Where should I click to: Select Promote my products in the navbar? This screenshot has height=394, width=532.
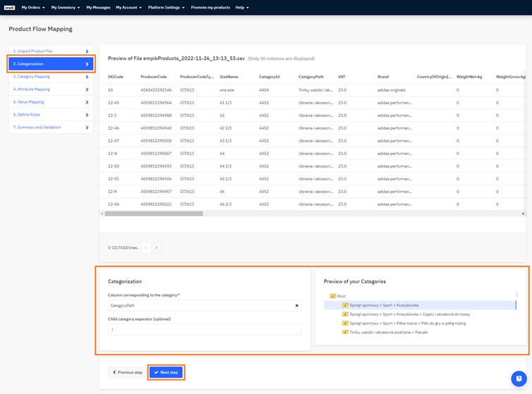(x=210, y=8)
